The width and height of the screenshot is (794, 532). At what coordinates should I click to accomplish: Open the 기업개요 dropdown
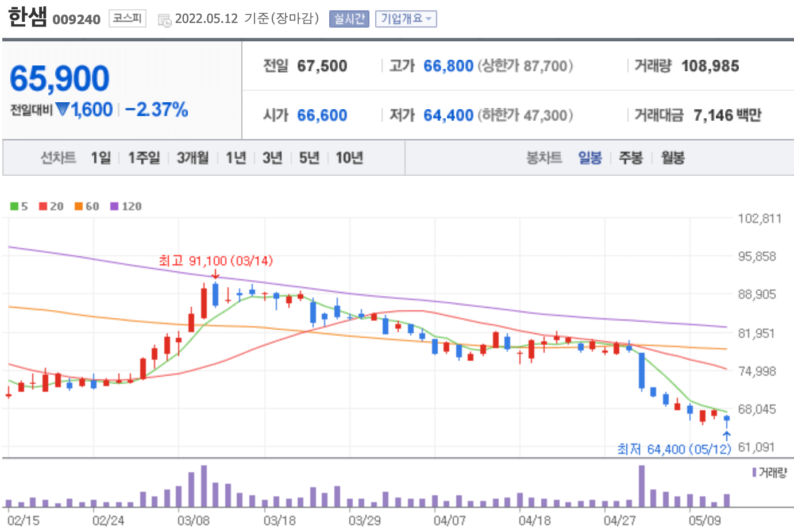pos(406,19)
